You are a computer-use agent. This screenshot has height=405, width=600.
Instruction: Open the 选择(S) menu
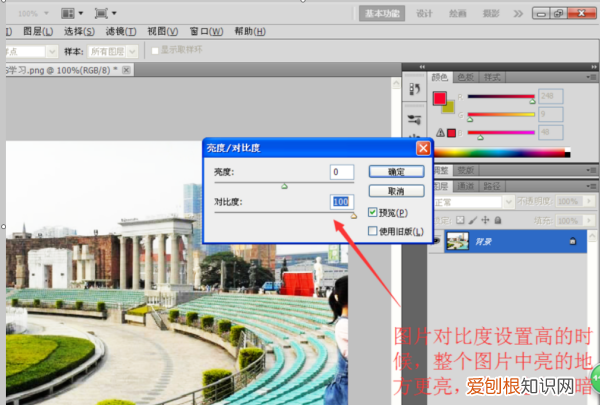click(x=79, y=31)
